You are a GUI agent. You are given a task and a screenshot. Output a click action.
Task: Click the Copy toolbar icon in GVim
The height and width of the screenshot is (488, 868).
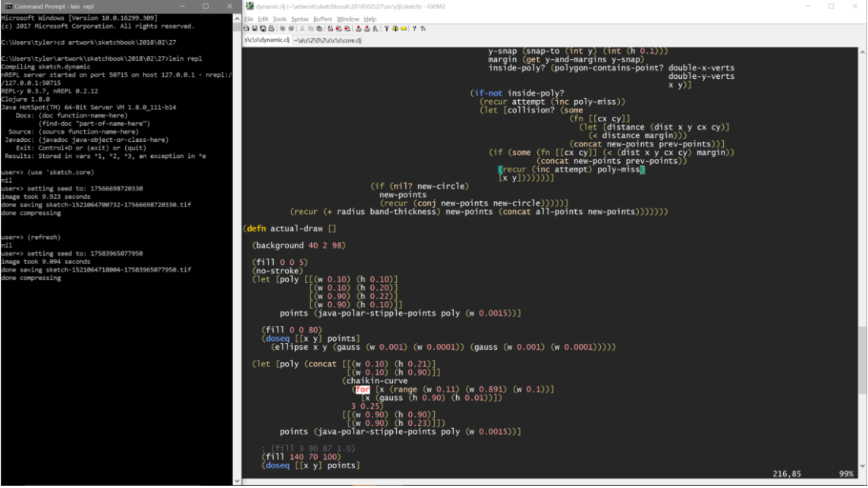(x=310, y=28)
